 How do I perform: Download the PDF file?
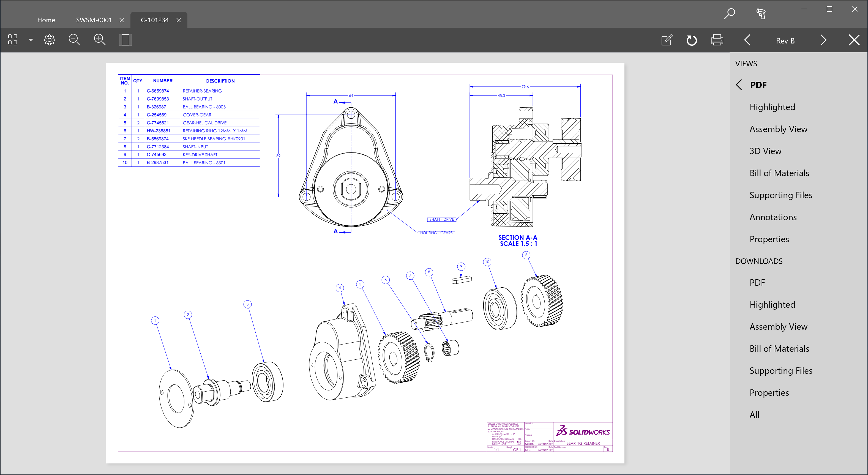757,283
